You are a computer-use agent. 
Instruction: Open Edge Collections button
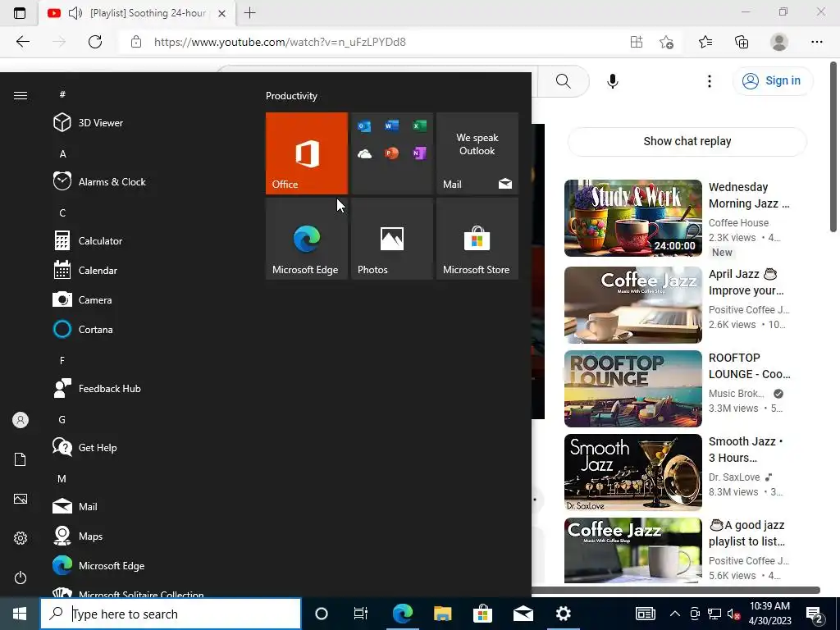[x=742, y=42]
